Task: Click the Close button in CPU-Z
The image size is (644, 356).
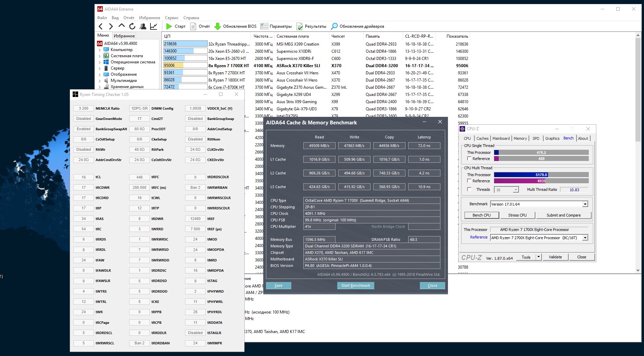Action: click(x=582, y=257)
